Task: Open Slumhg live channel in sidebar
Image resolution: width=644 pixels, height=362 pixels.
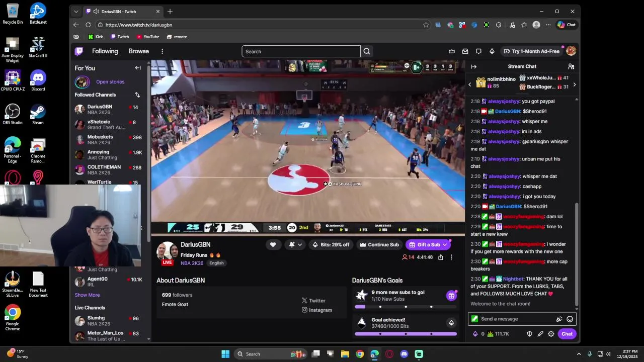Action: [109, 321]
